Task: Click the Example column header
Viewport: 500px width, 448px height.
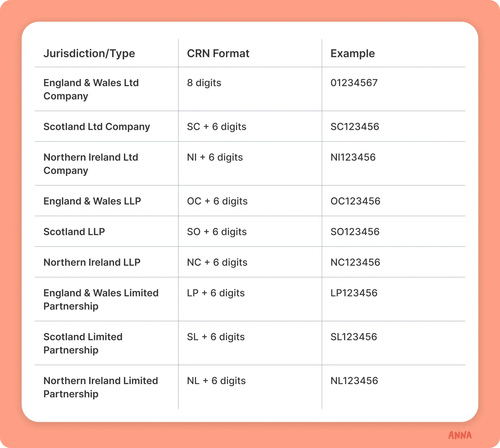Action: coord(353,54)
